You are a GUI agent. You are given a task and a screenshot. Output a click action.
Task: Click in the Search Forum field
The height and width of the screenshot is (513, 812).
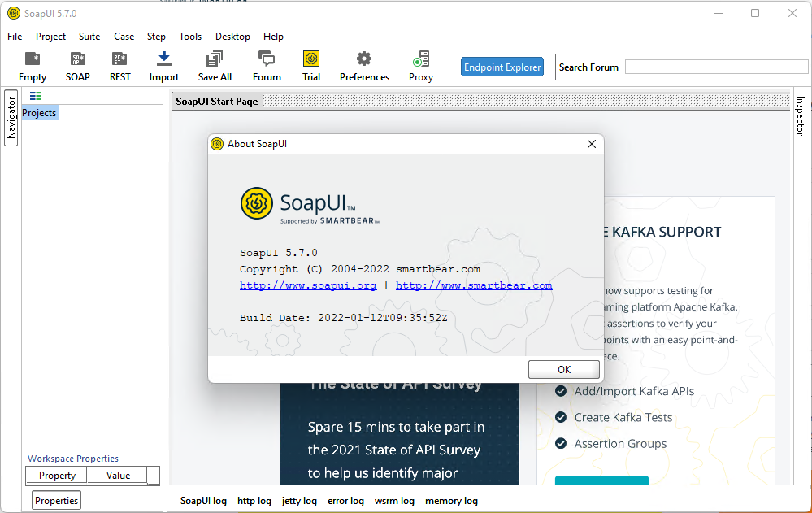[x=716, y=67]
